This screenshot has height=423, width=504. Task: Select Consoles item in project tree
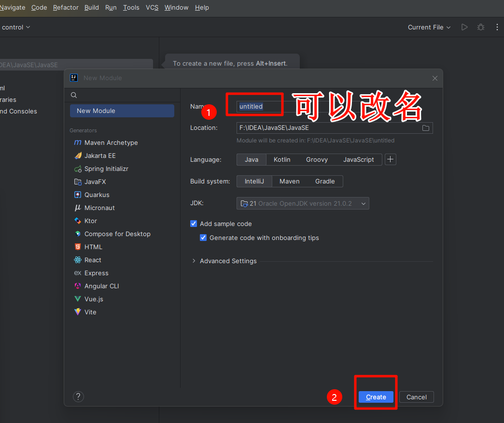tap(19, 112)
